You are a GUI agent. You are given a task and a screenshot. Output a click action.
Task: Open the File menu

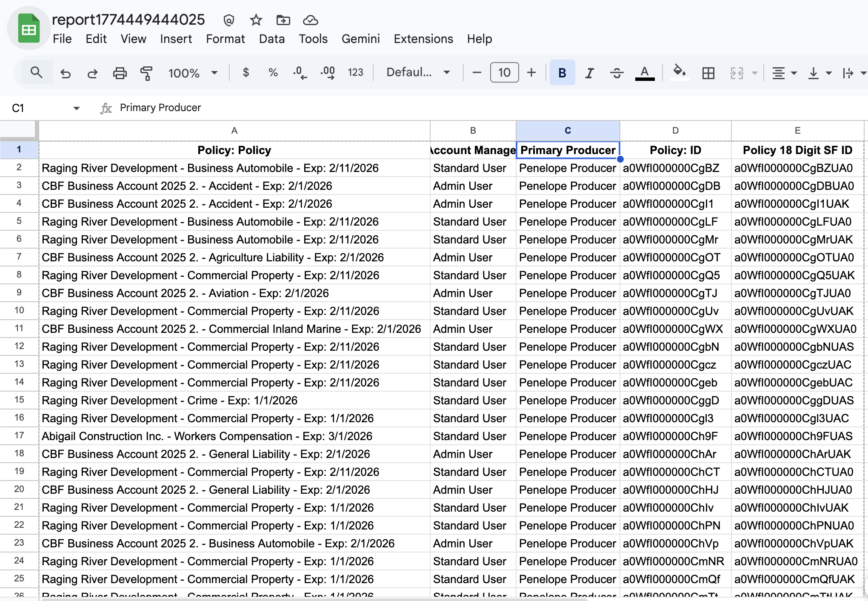62,39
